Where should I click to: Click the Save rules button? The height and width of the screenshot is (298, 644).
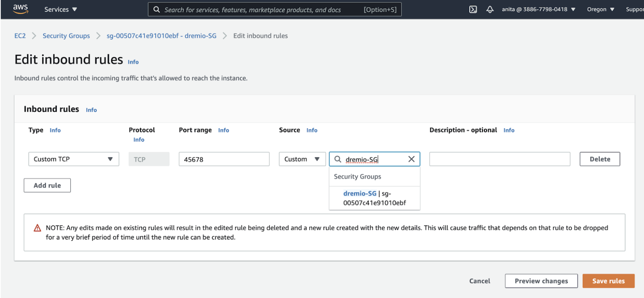(x=608, y=281)
